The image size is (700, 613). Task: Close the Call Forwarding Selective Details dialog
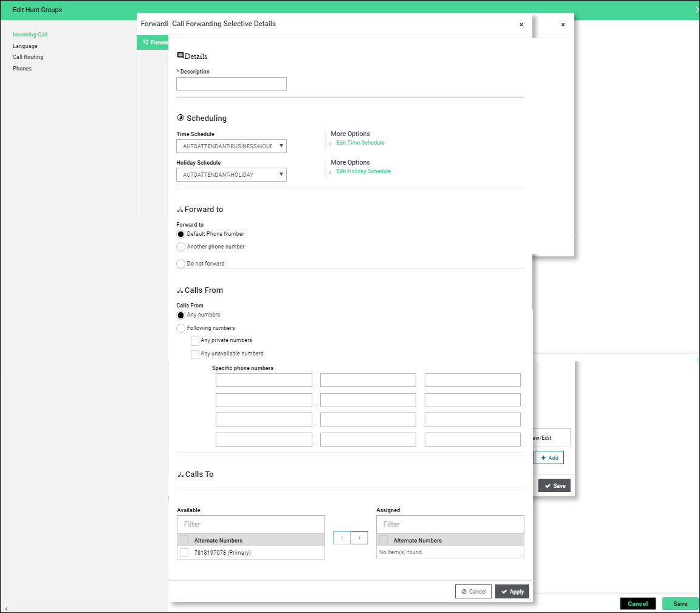coord(521,25)
